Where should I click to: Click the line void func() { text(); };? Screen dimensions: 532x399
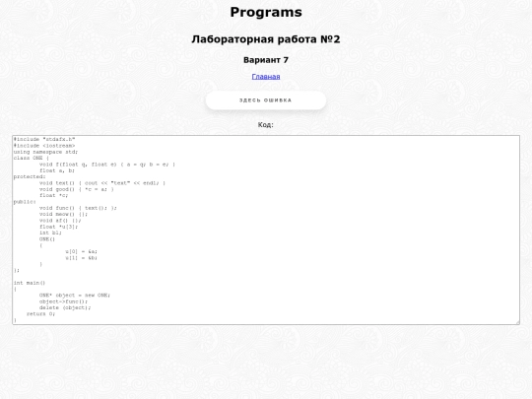[78, 208]
